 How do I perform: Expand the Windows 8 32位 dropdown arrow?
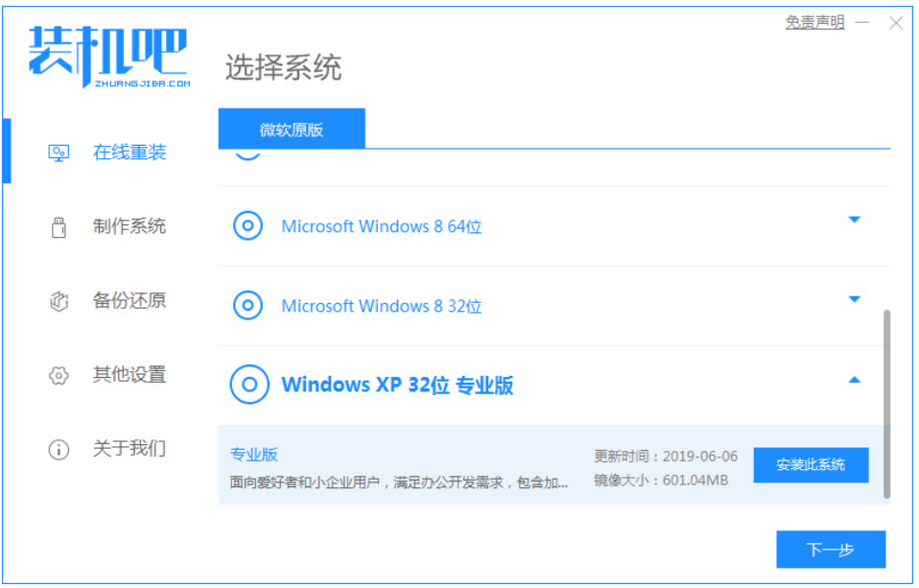[x=855, y=299]
